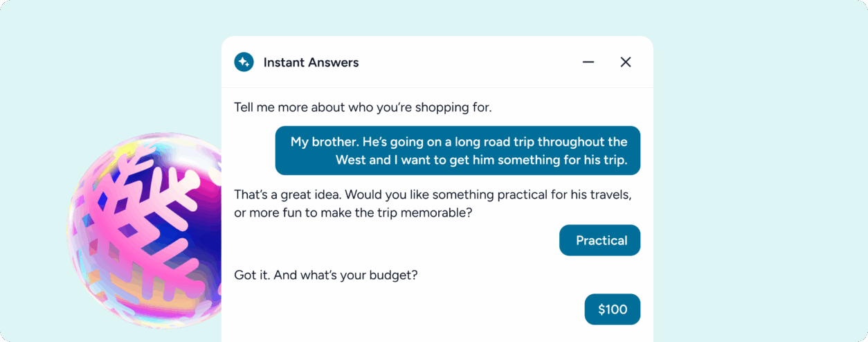
Task: Click "Tell me more about who you're shopping for"
Action: pyautogui.click(x=363, y=107)
